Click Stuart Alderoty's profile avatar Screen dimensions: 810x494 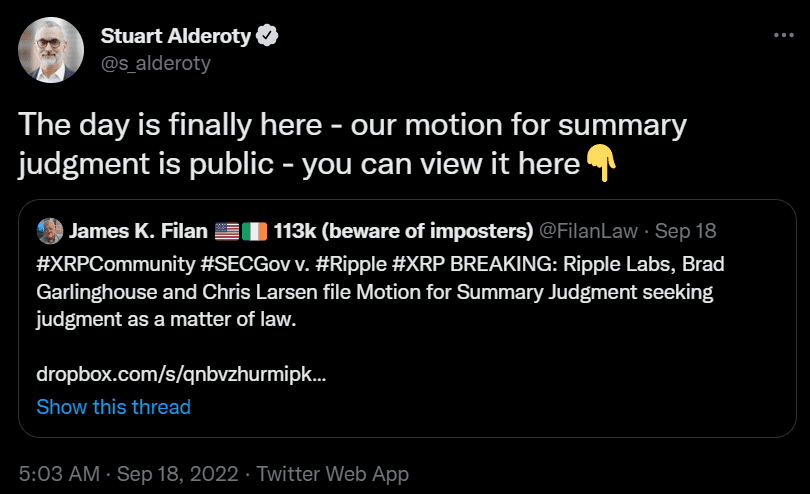click(x=50, y=50)
